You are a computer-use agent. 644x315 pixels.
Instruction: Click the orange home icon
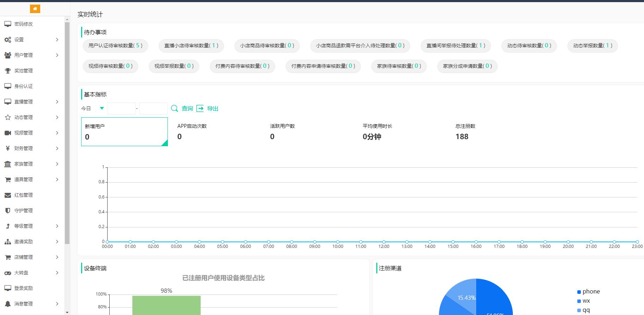(35, 9)
